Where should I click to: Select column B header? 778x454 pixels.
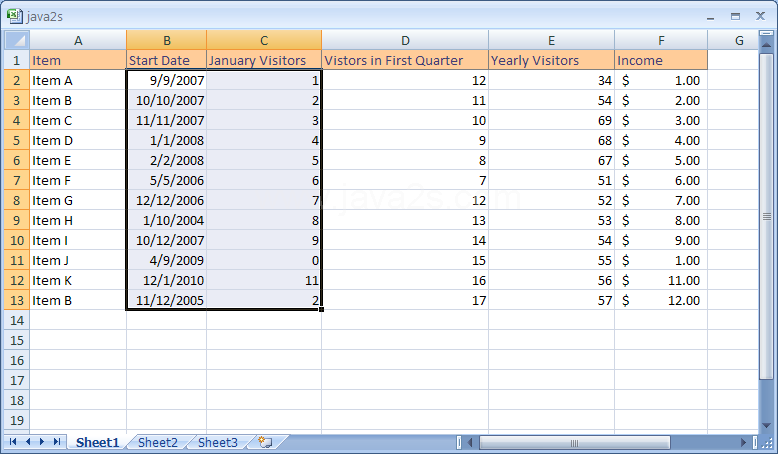pyautogui.click(x=167, y=40)
